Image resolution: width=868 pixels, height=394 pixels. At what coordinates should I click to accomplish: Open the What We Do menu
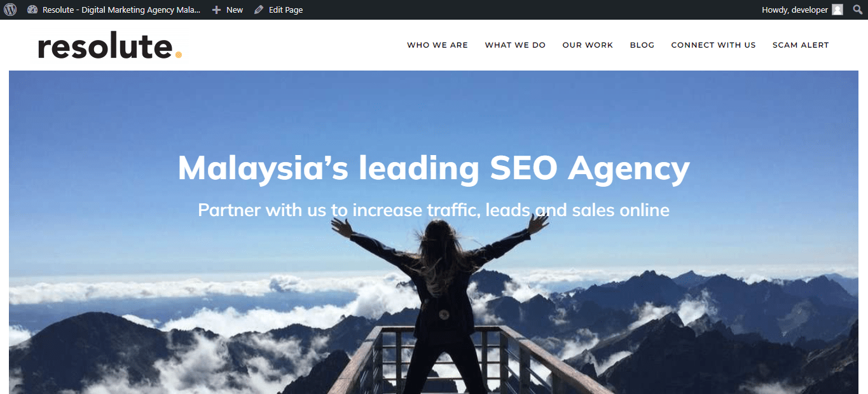(515, 45)
